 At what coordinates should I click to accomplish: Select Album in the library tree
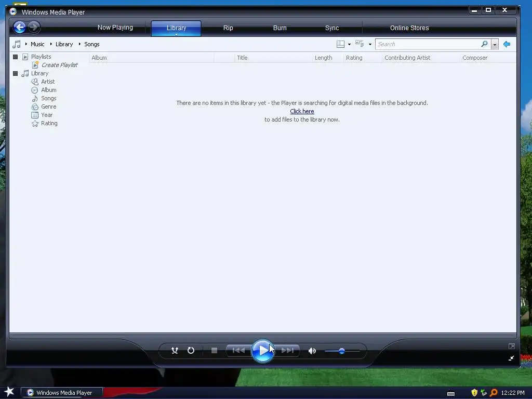coord(48,90)
